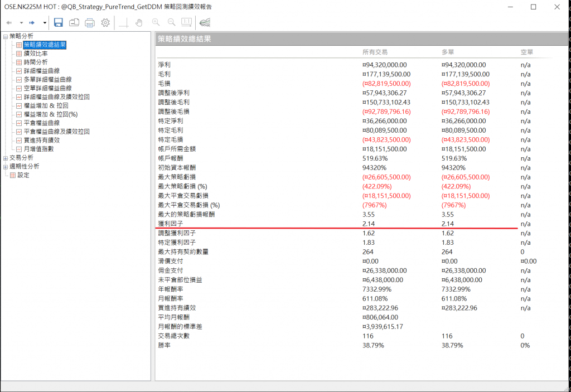Select 績效比率 in the tree
The image size is (571, 392).
click(35, 54)
